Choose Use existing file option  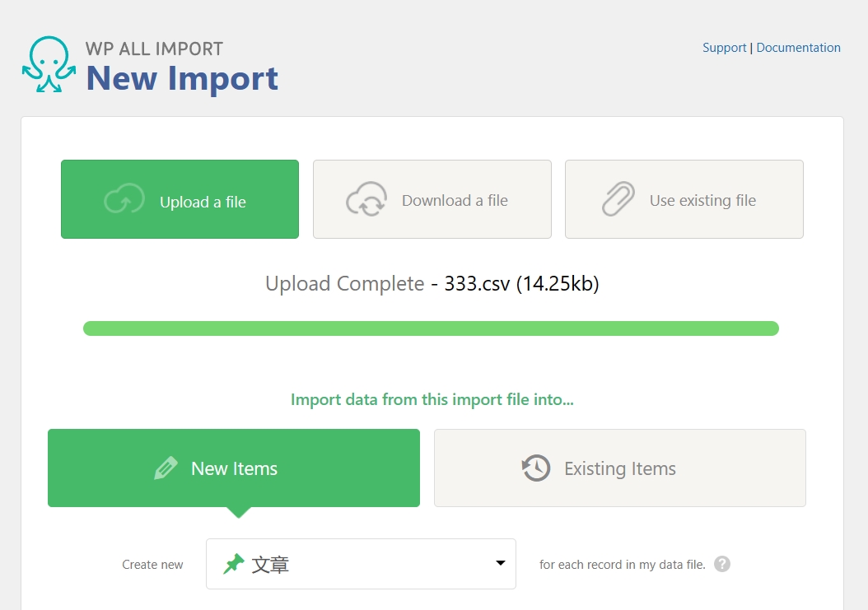(684, 199)
